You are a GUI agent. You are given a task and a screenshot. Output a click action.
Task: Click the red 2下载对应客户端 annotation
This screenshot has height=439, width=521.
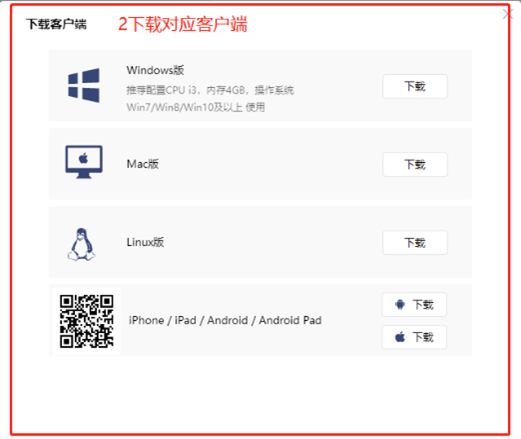pos(183,24)
